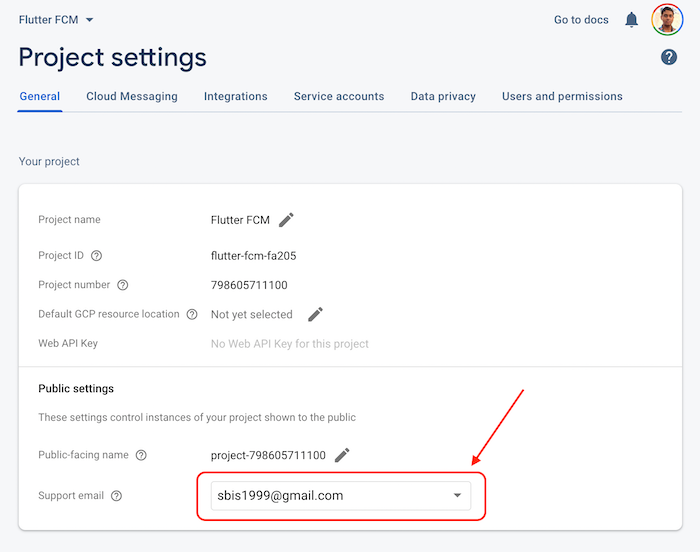Edit the project name pencil icon
This screenshot has height=552, width=700.
[286, 220]
